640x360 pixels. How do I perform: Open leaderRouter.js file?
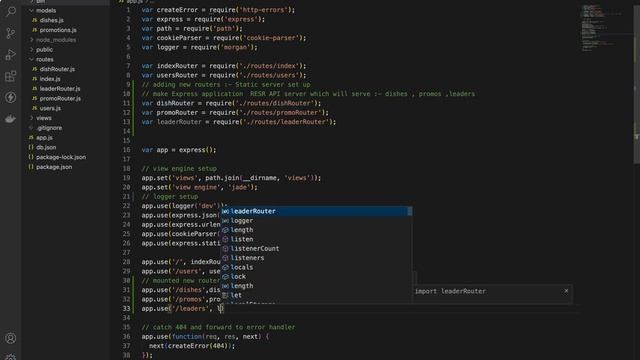pos(60,89)
